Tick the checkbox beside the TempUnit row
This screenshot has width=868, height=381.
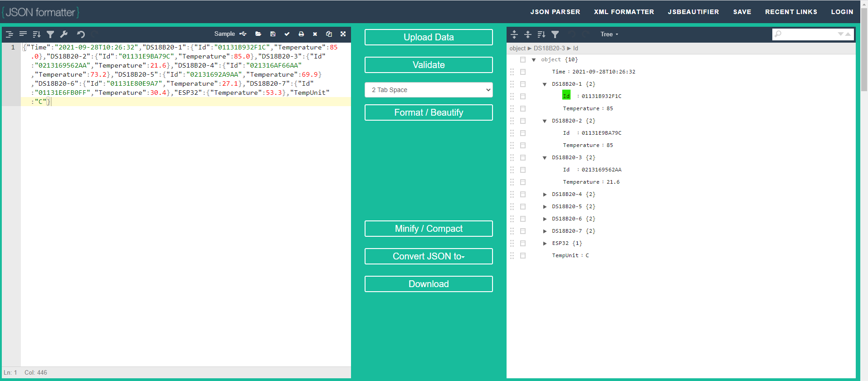(x=523, y=255)
